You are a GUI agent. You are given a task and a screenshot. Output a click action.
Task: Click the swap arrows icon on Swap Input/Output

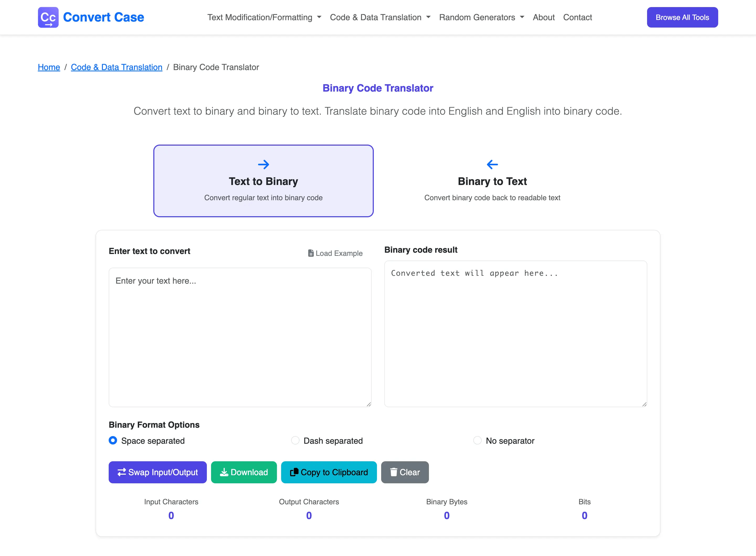click(122, 472)
